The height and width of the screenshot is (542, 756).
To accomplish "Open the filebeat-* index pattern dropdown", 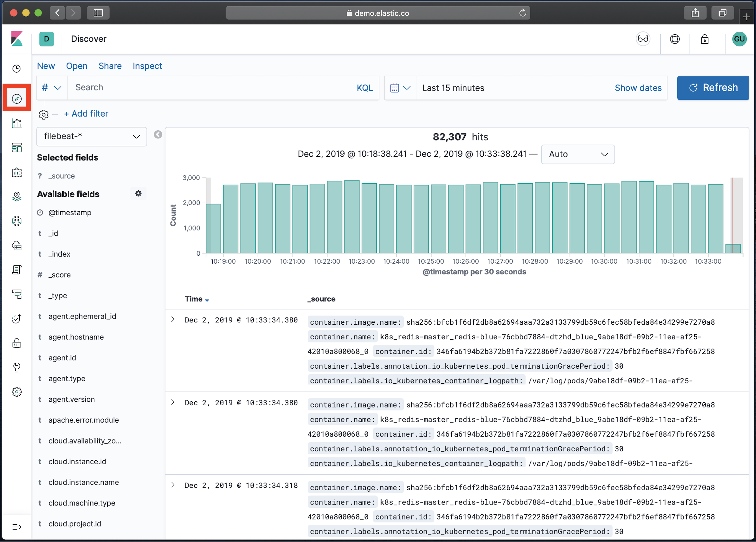I will point(92,136).
